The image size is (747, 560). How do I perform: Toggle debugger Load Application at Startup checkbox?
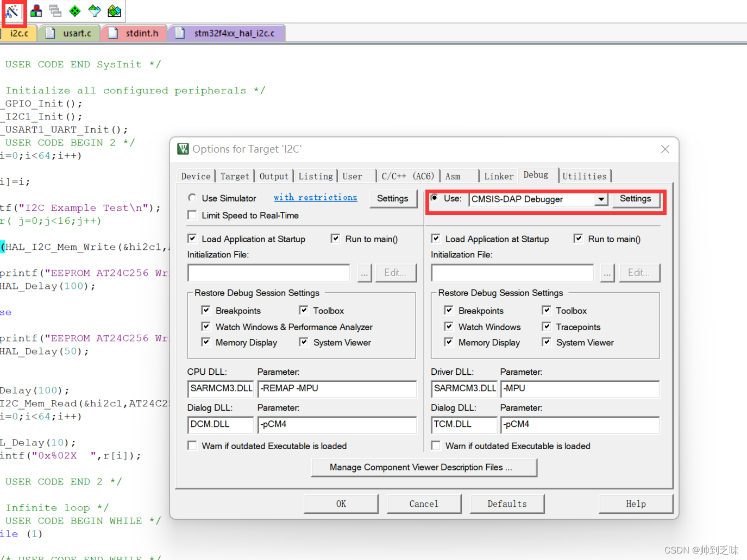point(436,238)
